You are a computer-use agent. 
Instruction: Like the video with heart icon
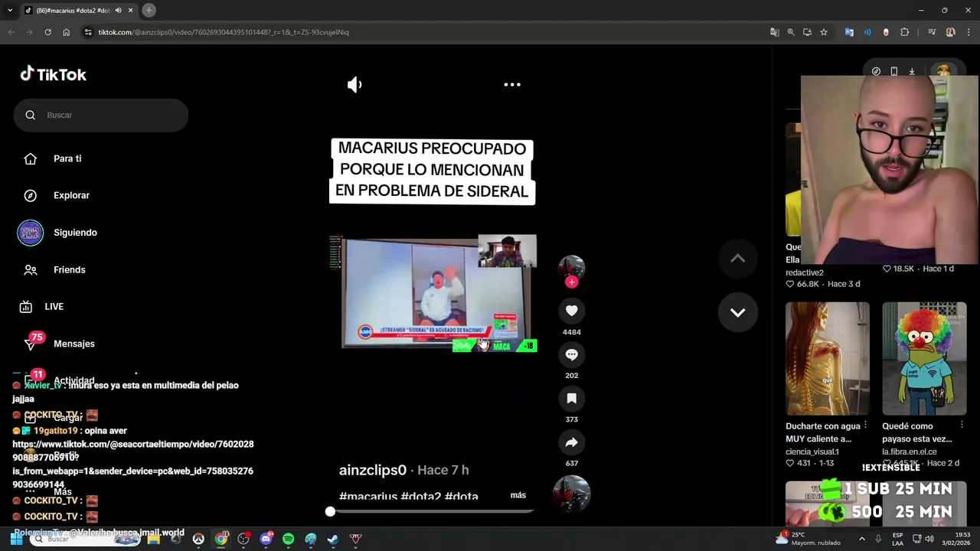point(571,311)
